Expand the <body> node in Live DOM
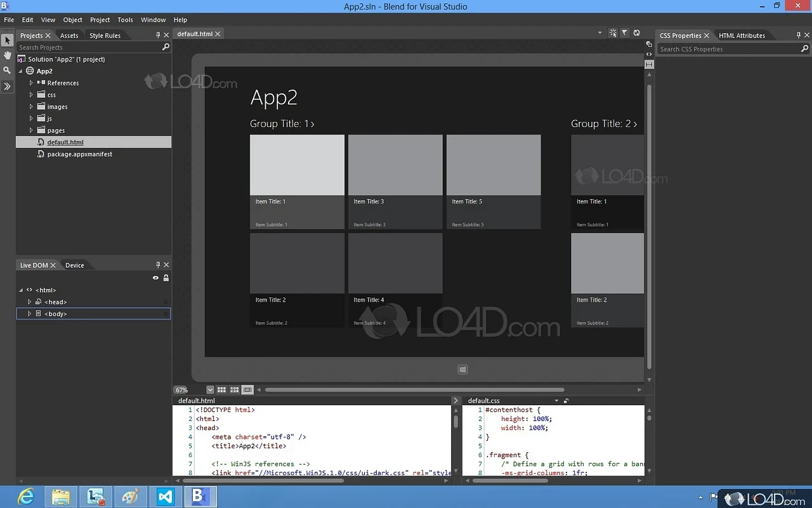The image size is (812, 508). click(x=29, y=314)
